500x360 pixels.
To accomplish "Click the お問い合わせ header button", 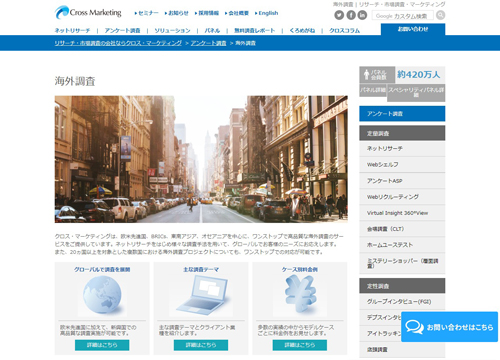I will (413, 29).
